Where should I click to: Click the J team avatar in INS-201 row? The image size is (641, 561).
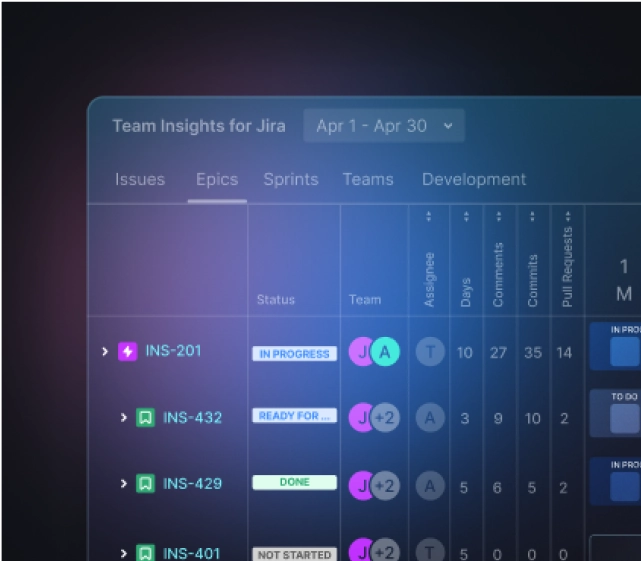pyautogui.click(x=360, y=352)
